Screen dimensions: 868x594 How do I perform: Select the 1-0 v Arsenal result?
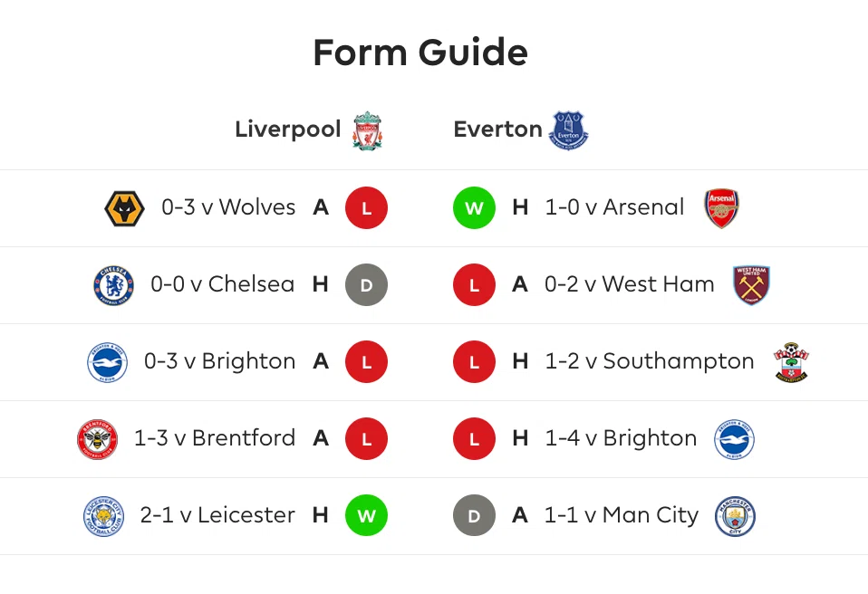coord(614,207)
